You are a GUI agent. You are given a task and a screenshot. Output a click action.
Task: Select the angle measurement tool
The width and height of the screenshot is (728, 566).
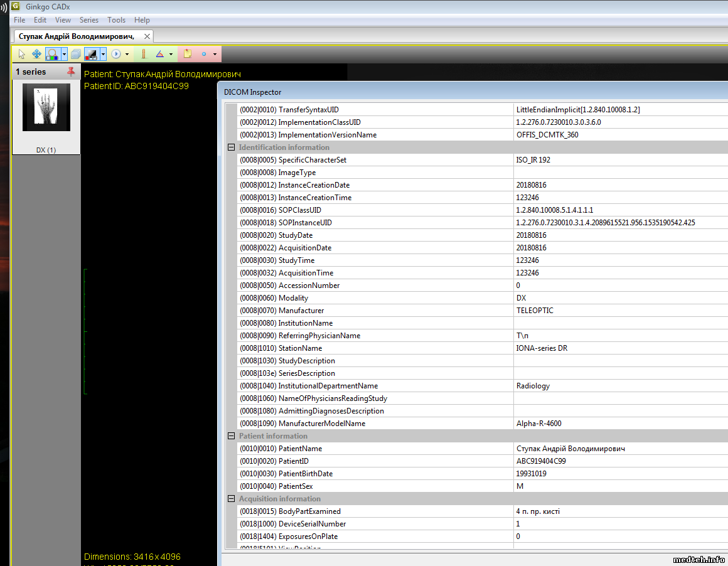coord(159,54)
